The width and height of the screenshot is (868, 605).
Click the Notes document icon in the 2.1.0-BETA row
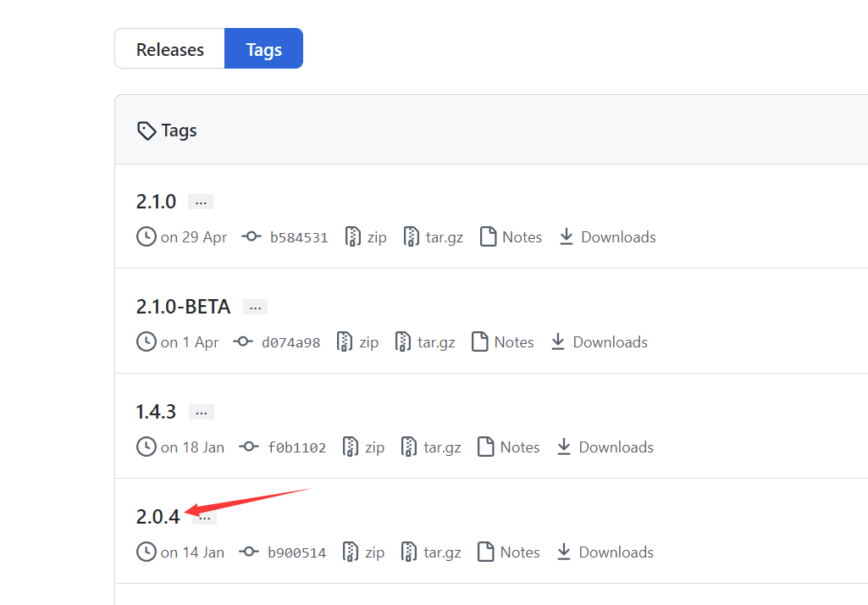pyautogui.click(x=480, y=341)
